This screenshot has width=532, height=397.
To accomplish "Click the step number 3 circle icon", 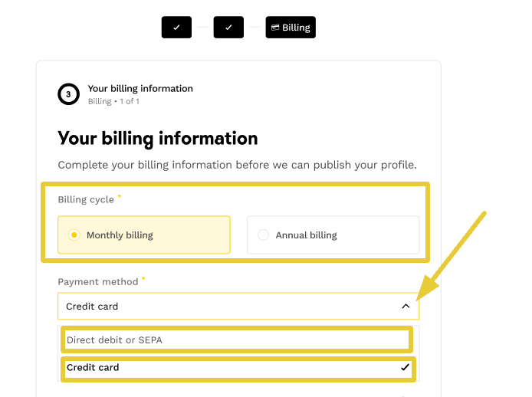I will click(x=68, y=94).
